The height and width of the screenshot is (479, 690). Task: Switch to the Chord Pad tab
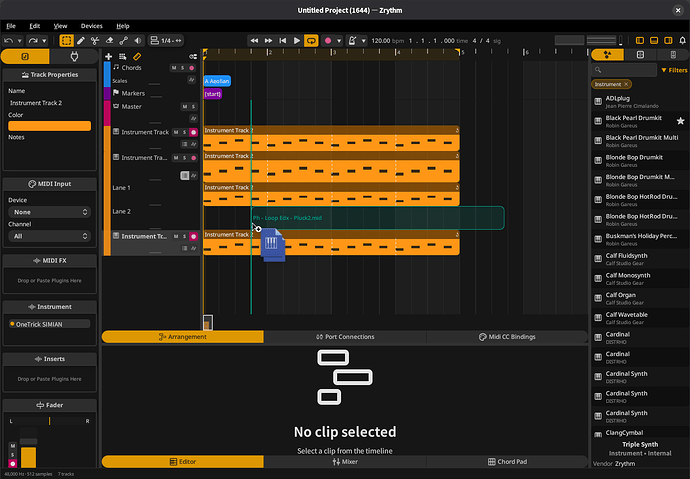click(x=507, y=462)
